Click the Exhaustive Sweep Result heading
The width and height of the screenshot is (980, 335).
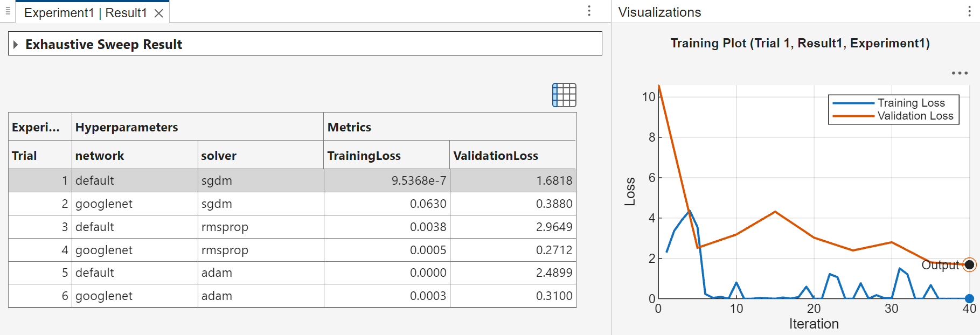point(104,44)
